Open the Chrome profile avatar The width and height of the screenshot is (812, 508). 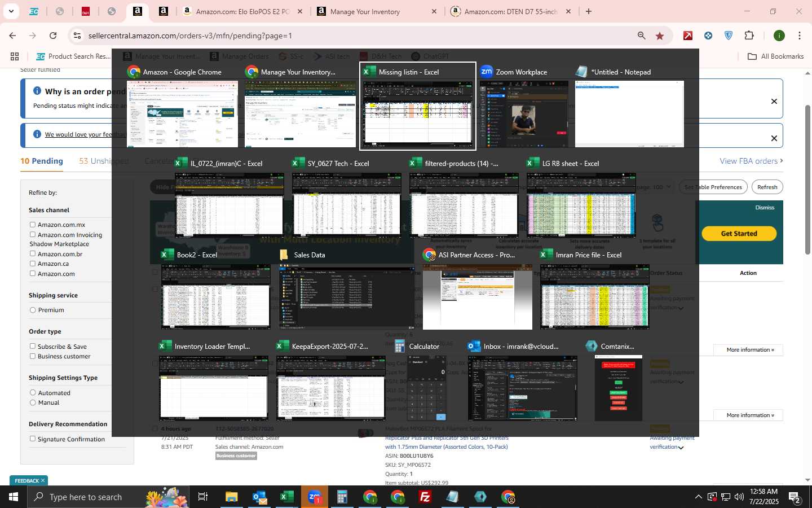tap(779, 36)
